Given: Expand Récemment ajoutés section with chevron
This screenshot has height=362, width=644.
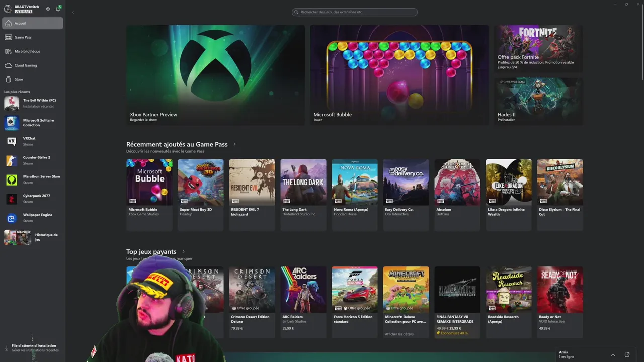Looking at the screenshot, I should click(x=234, y=144).
